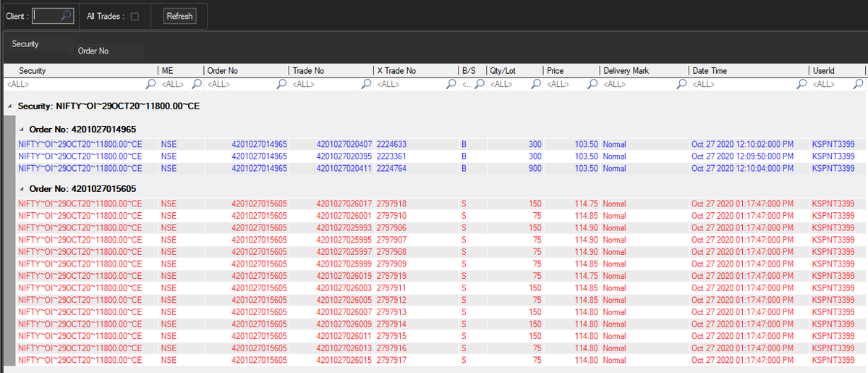Click filter search icon in Date Time column
868x373 pixels.
(801, 84)
